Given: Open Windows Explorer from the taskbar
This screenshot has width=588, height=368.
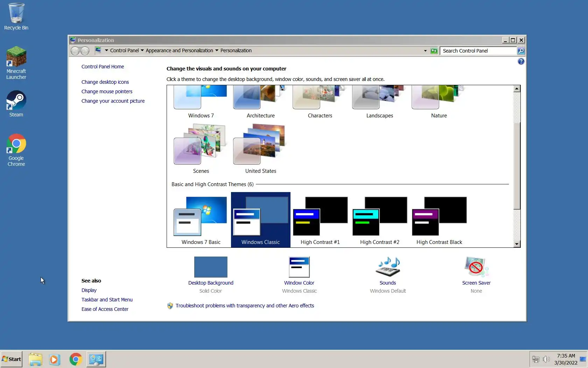Looking at the screenshot, I should (x=35, y=359).
